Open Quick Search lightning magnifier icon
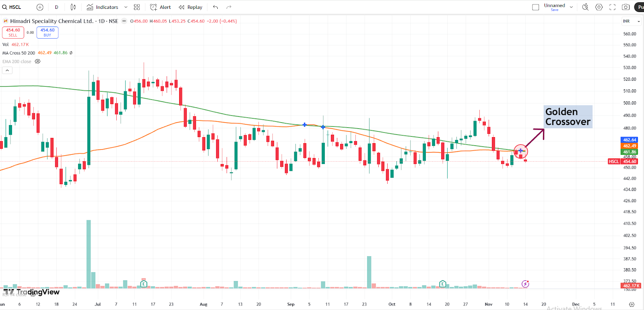Viewport: 644px width, 310px height. (x=585, y=7)
